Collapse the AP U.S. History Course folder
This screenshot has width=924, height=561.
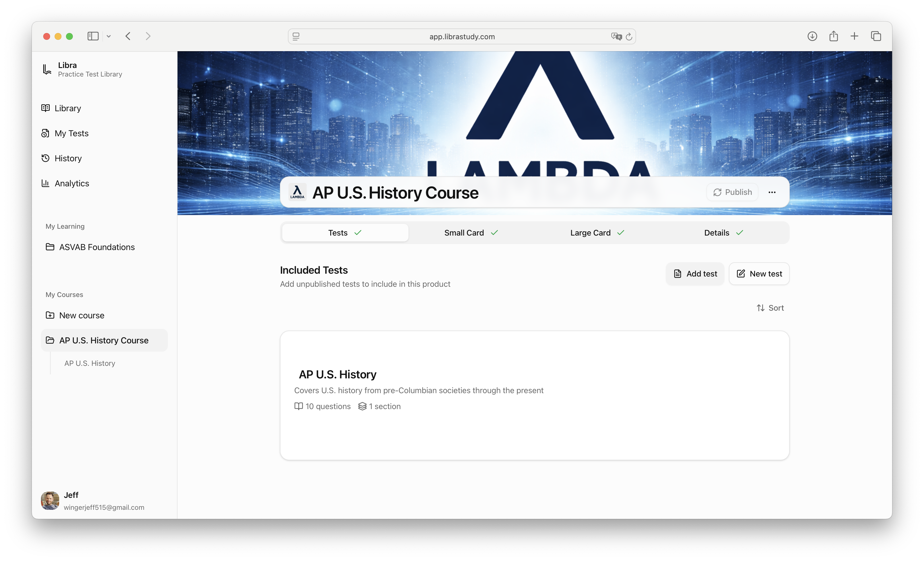tap(104, 341)
